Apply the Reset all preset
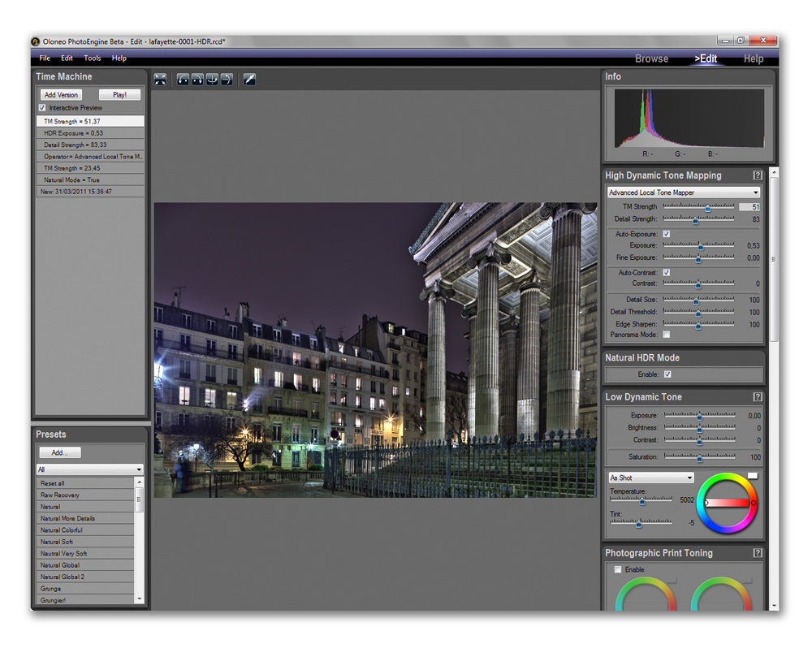This screenshot has height=653, width=812. [85, 483]
